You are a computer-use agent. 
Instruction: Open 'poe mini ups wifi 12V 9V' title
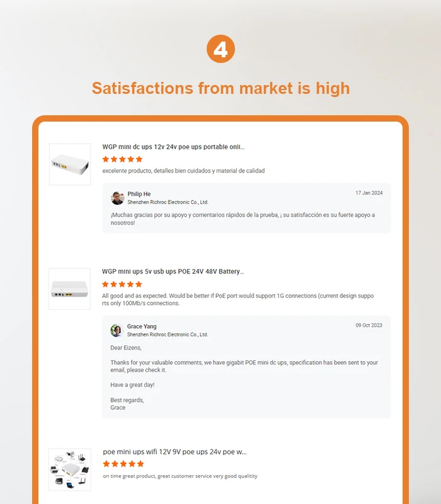pos(175,452)
